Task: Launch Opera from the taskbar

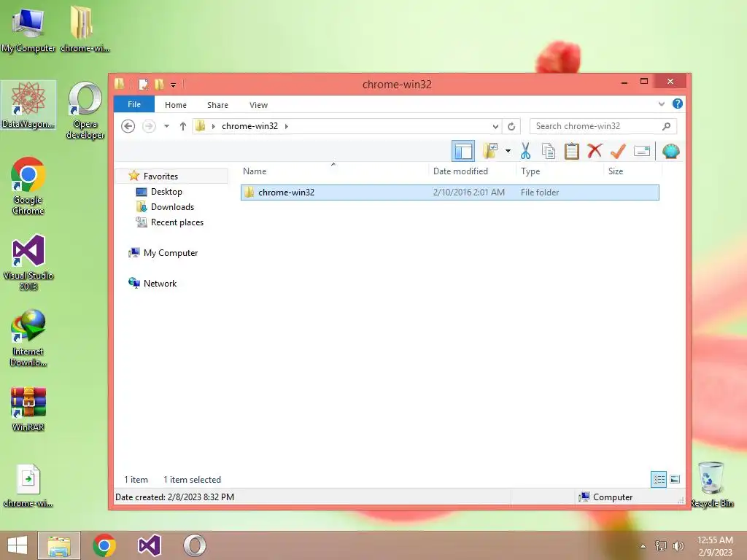Action: (194, 545)
